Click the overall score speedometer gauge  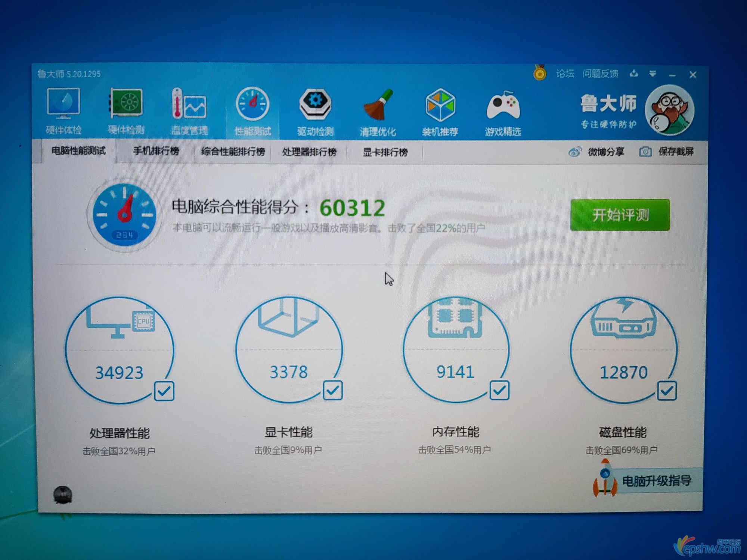(124, 214)
